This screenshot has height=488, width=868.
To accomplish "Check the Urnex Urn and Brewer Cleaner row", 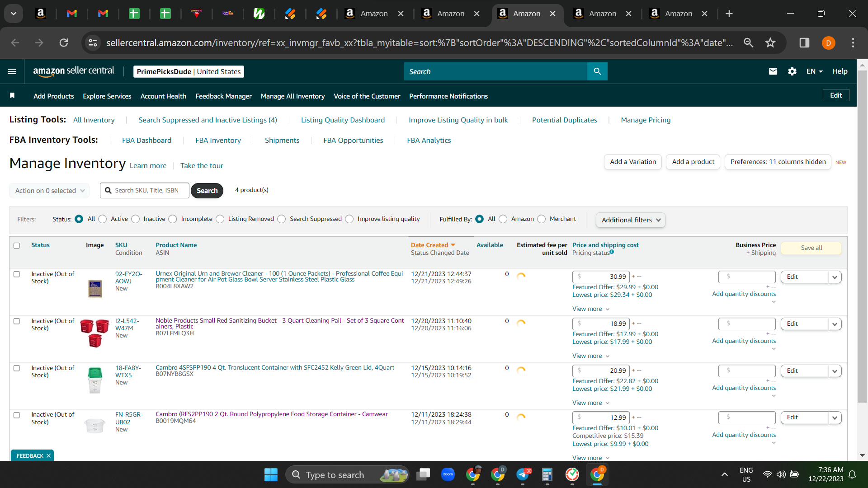I will click(17, 274).
